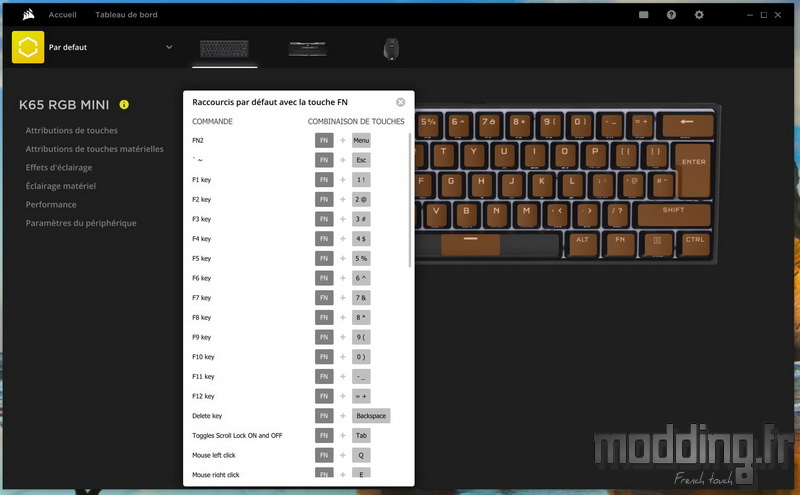800x495 pixels.
Task: Open the notifications message icon
Action: 643,15
